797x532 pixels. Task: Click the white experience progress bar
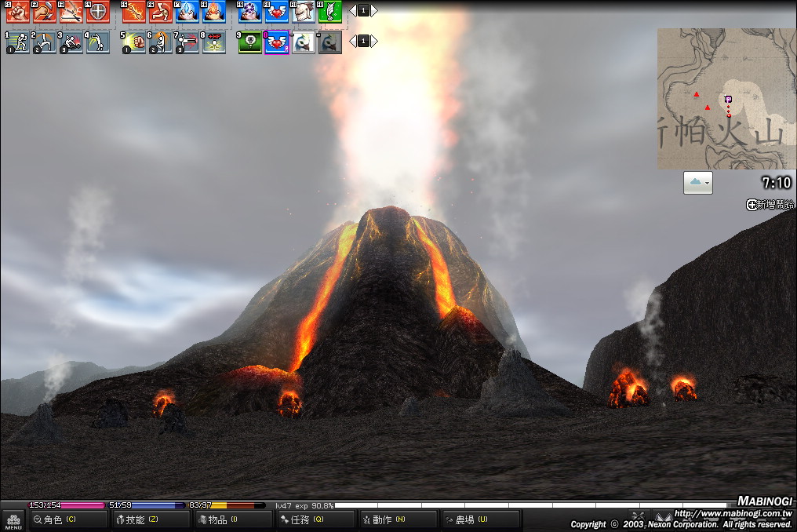(x=533, y=506)
